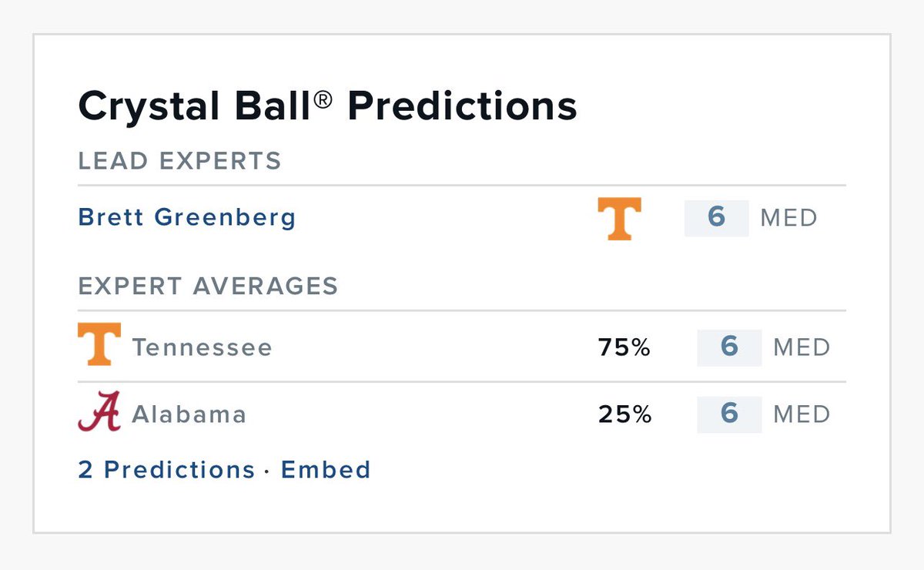Click the Crystal Ball Predictions heading
The height and width of the screenshot is (570, 924).
328,106
